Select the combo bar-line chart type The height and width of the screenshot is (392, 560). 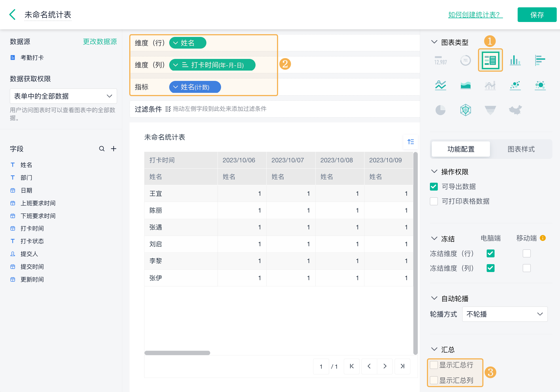[490, 85]
